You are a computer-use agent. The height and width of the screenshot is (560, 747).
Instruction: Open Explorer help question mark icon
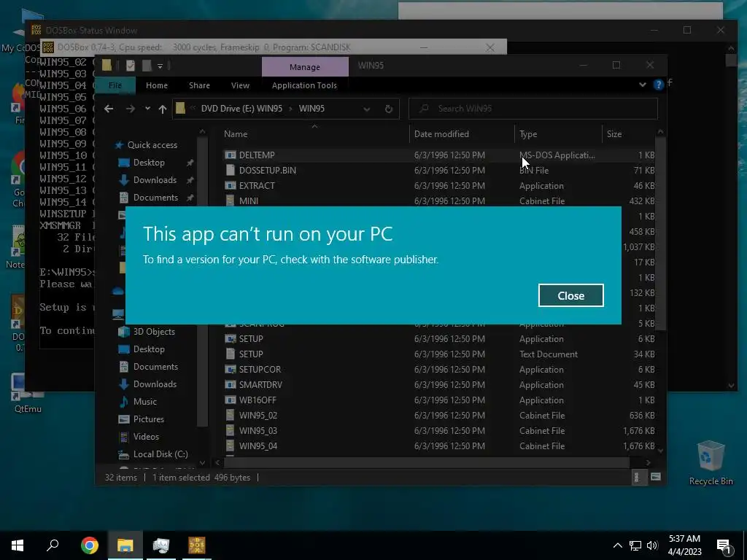(x=659, y=85)
